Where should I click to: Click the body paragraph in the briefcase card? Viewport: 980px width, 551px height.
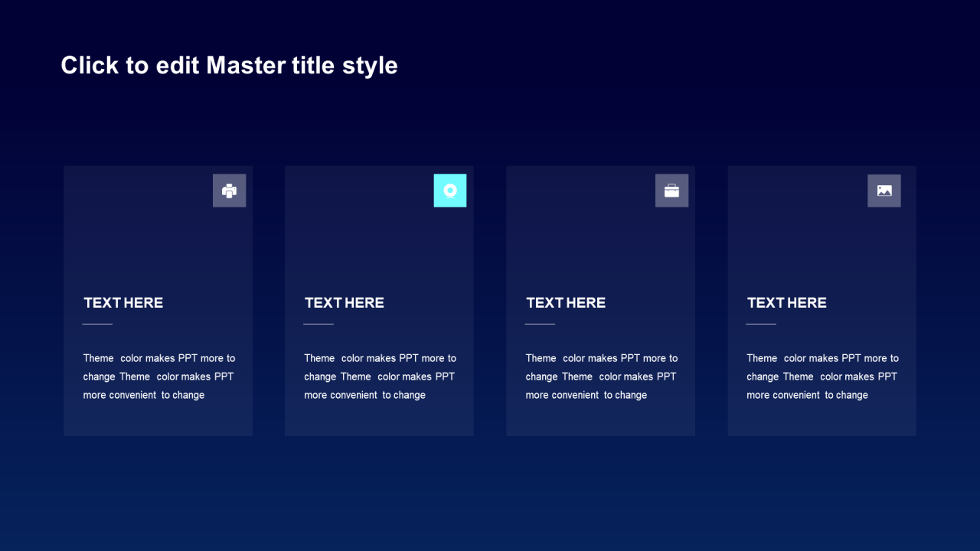tap(601, 377)
